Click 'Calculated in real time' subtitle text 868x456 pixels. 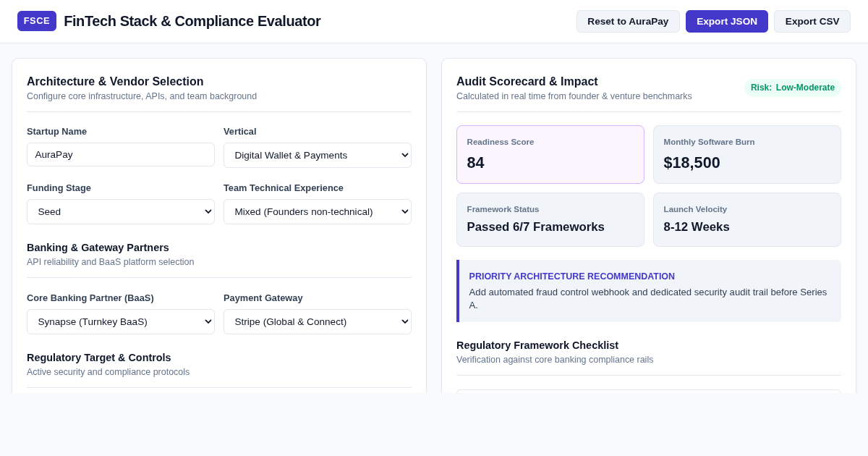[x=574, y=96]
